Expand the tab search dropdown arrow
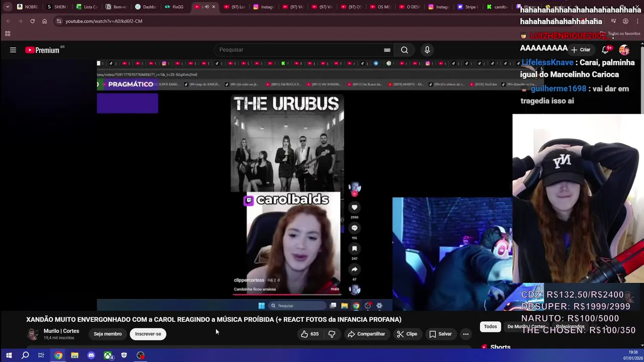 coord(8,7)
